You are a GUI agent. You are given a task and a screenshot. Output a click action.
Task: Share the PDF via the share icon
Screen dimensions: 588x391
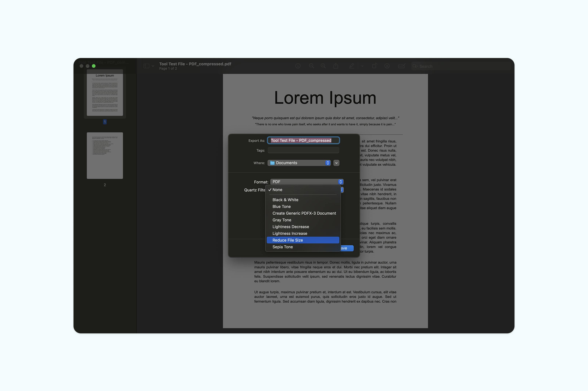click(x=336, y=66)
